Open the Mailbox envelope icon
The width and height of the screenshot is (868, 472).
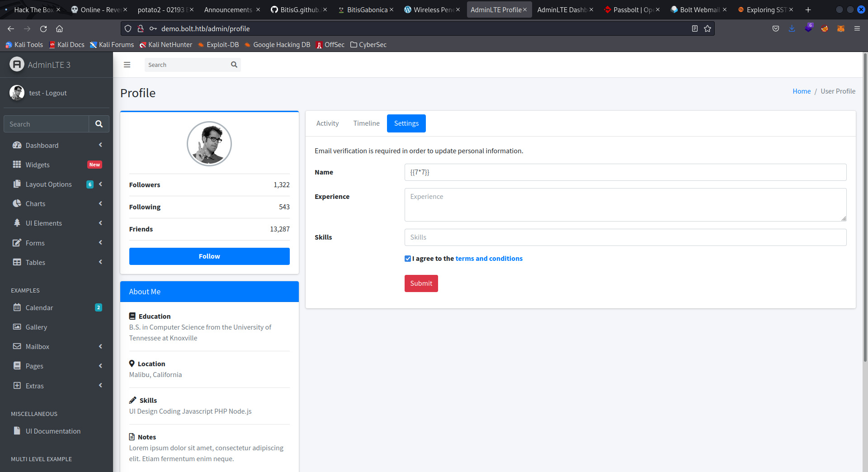[17, 346]
